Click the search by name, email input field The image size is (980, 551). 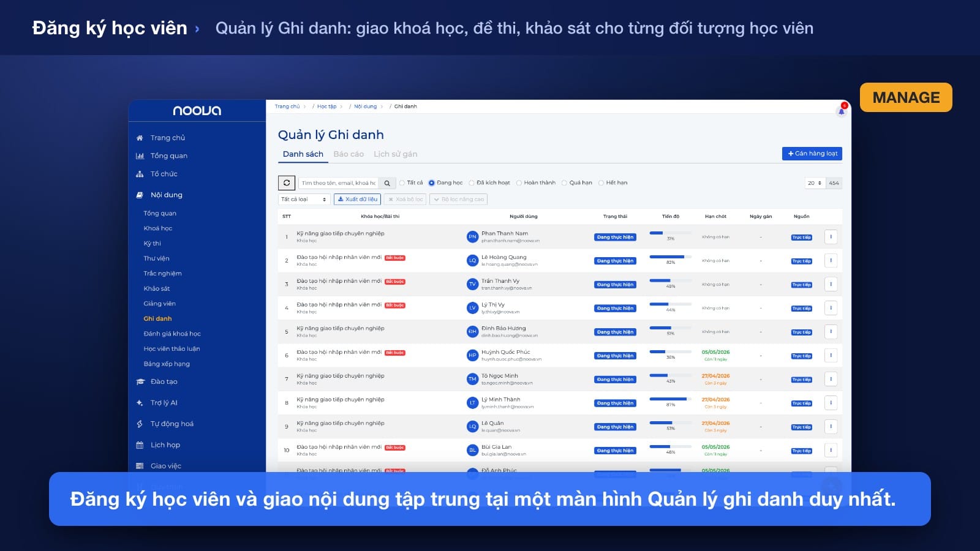338,182
